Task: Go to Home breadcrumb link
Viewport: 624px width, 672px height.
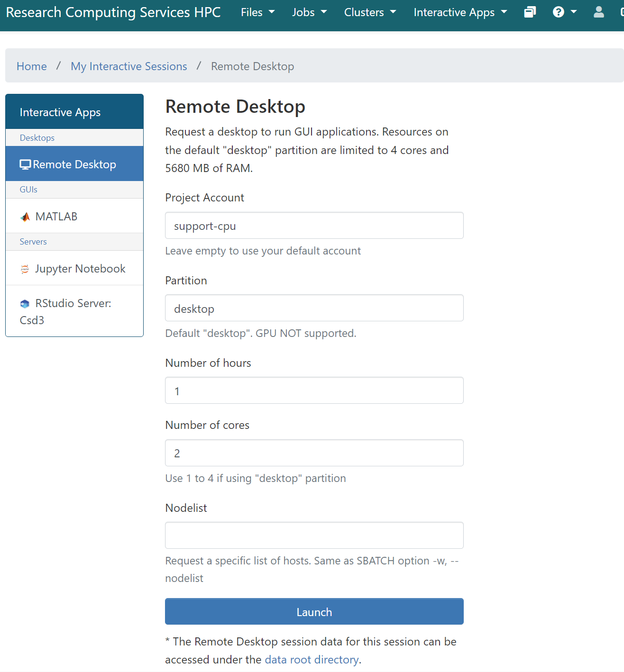Action: (32, 66)
